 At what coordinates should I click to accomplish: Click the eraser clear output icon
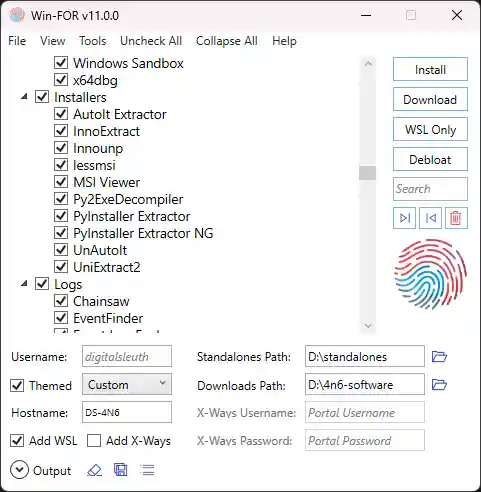click(94, 470)
